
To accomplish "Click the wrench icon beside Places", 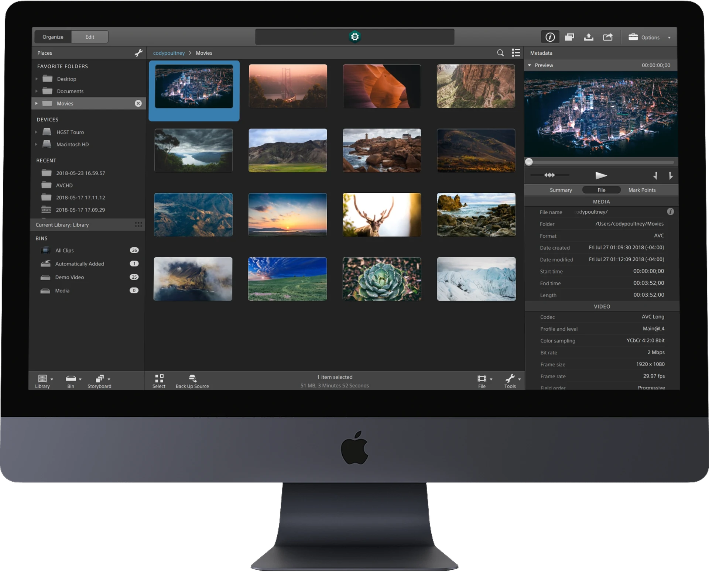I will coord(138,53).
